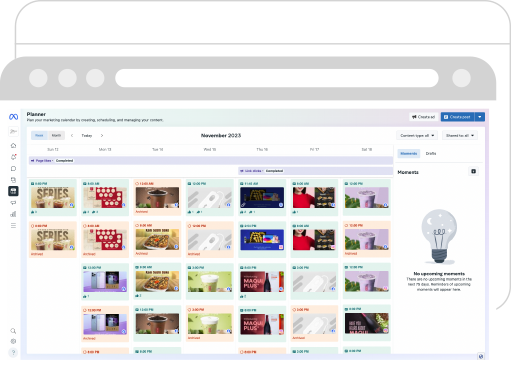Open the Insights bar chart icon
Image resolution: width=511 pixels, height=369 pixels.
pos(13,214)
